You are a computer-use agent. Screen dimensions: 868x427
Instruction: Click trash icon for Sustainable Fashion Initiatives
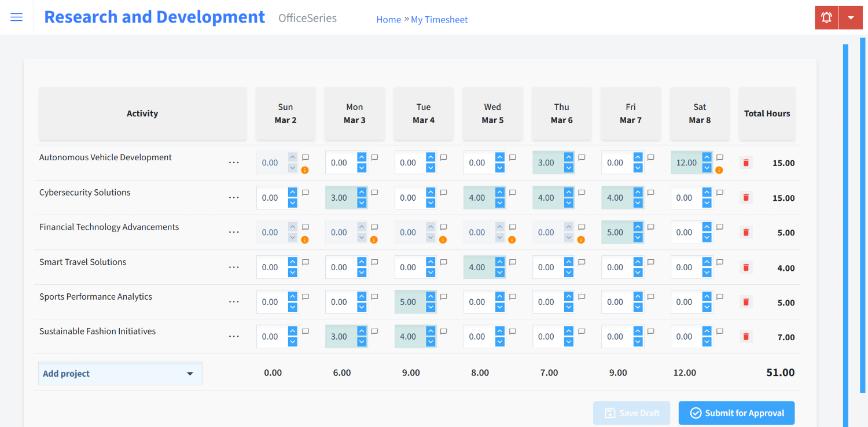click(746, 337)
